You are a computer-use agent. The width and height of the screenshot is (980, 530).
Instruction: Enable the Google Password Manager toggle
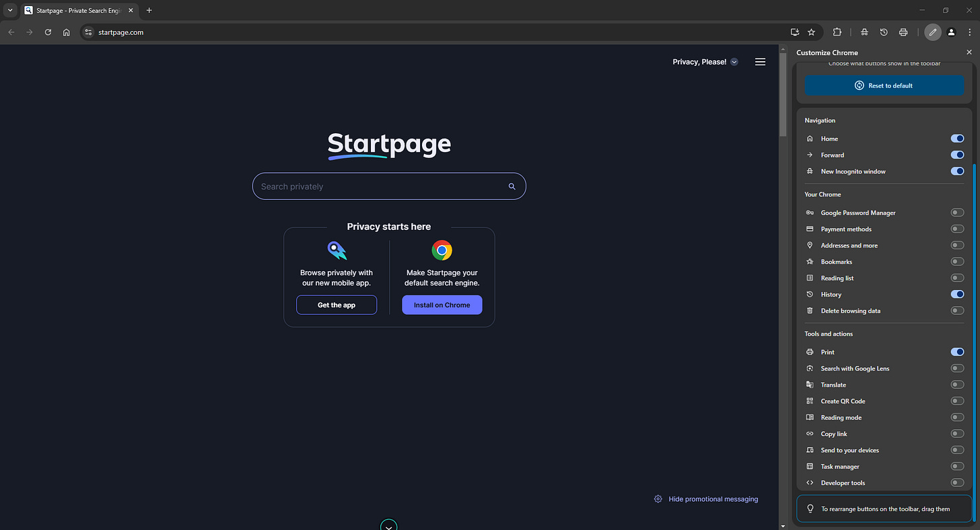[957, 213]
